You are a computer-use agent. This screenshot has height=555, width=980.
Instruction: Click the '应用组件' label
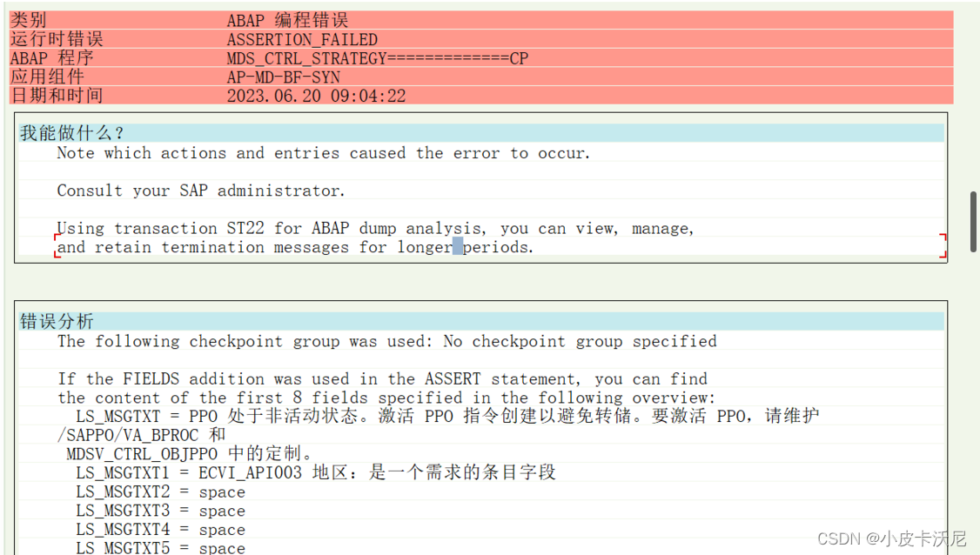(x=47, y=77)
